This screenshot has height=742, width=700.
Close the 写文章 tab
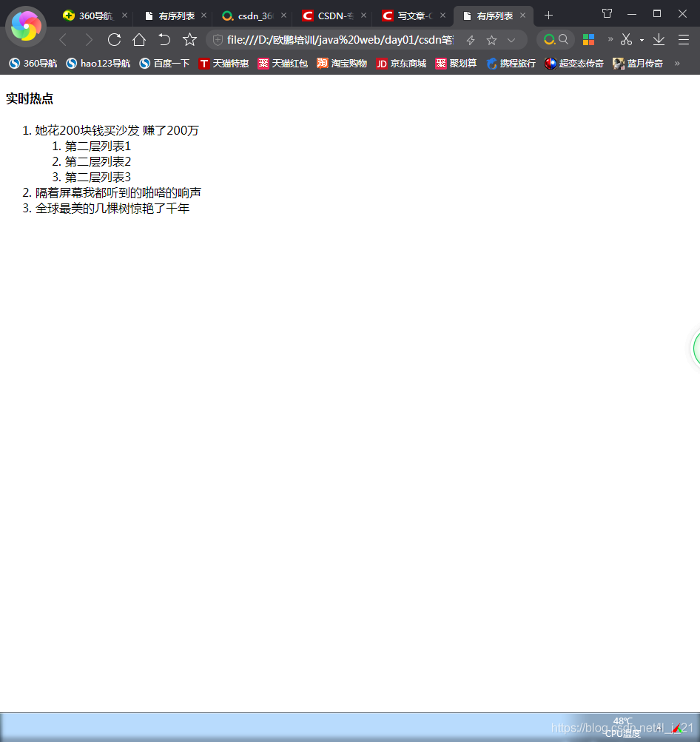tap(442, 16)
